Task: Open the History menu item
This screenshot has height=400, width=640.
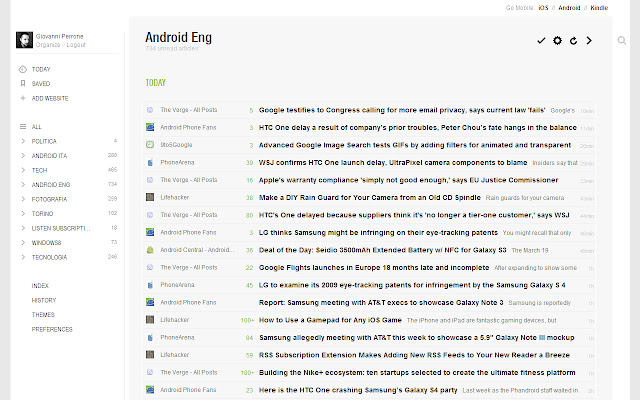Action: point(43,300)
